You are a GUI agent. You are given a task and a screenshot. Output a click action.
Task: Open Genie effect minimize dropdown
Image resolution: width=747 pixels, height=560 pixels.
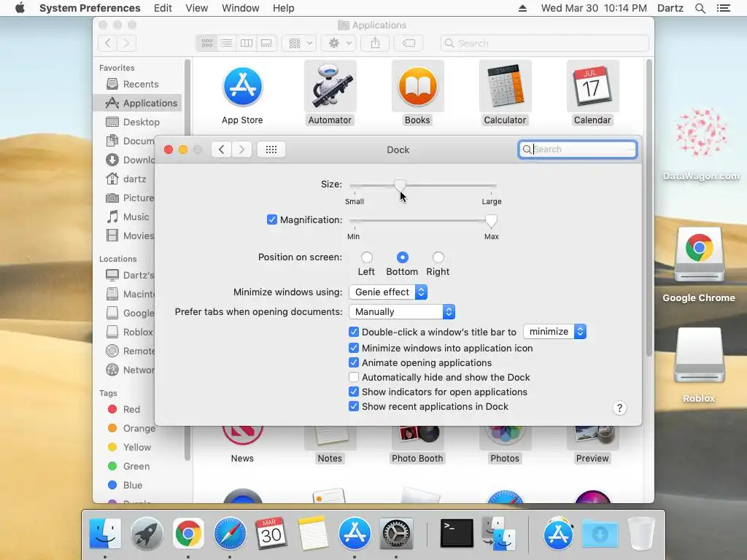(388, 292)
